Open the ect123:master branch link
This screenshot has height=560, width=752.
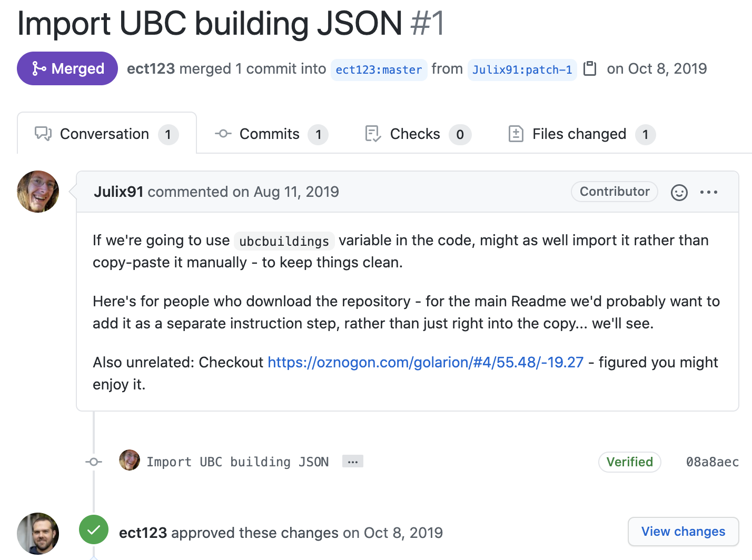pos(379,69)
